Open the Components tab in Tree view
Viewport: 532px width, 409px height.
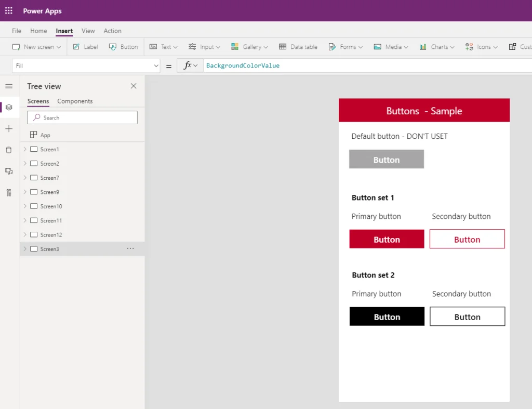point(75,101)
